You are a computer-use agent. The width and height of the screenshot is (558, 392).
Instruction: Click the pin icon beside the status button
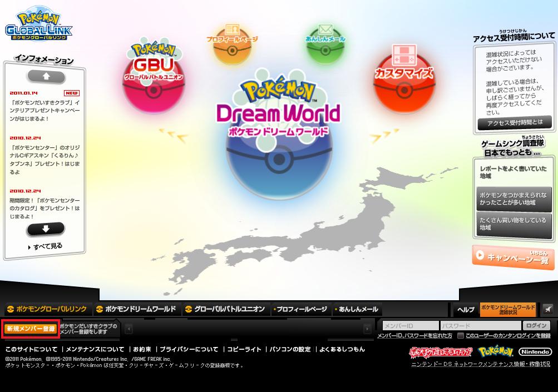[547, 310]
